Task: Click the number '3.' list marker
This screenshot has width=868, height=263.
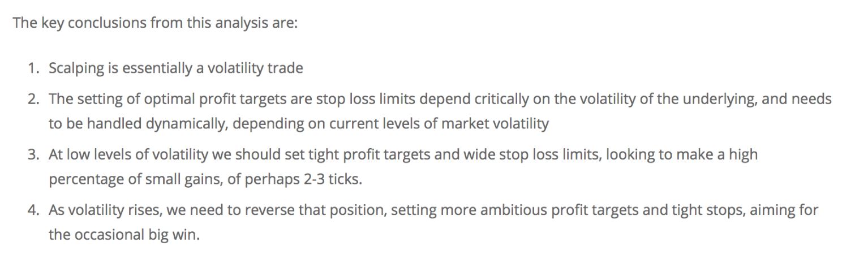Action: (x=34, y=155)
